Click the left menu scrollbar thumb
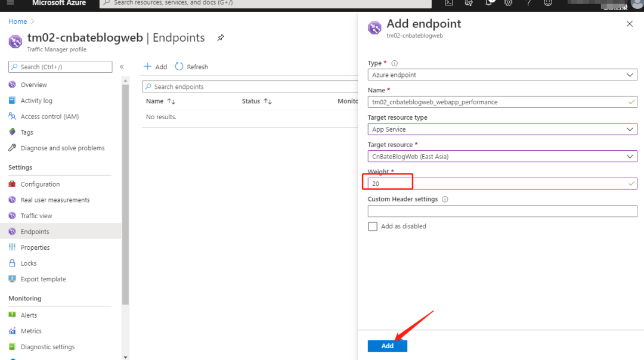The width and height of the screenshot is (644, 360). [125, 195]
